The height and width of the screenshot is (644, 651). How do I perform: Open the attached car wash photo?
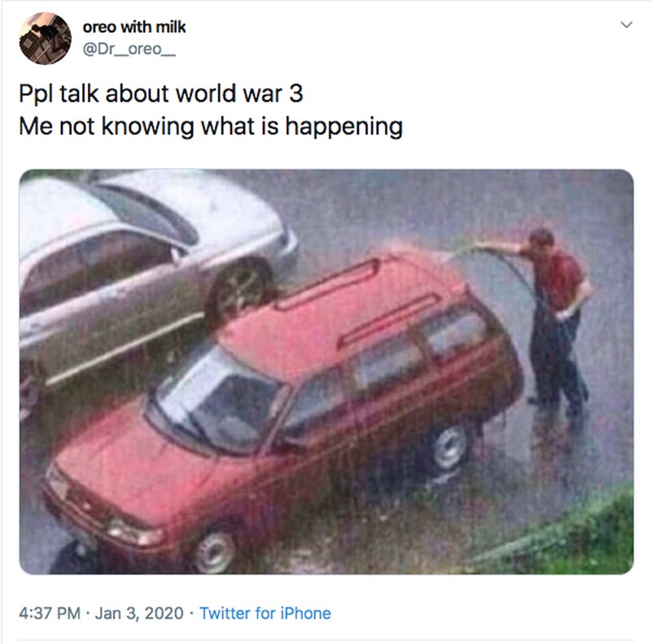point(326,372)
